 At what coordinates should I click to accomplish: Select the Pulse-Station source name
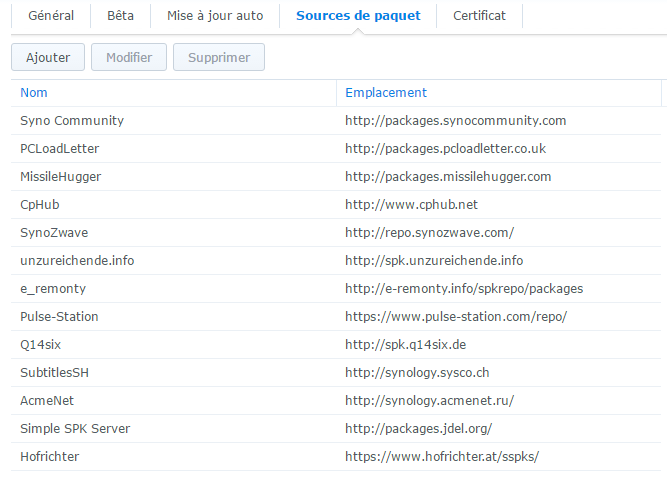point(60,317)
